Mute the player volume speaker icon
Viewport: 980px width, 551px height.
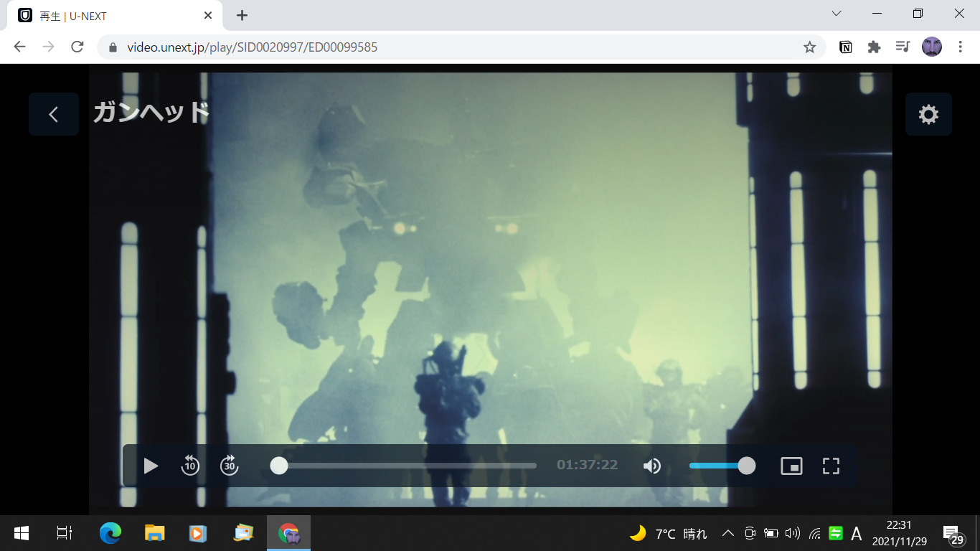point(651,466)
